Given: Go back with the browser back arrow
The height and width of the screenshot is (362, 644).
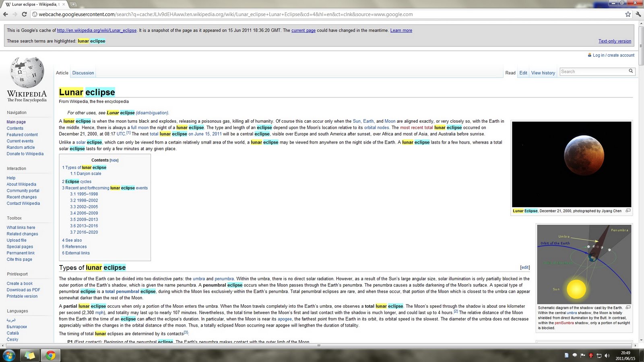Looking at the screenshot, I should coord(6,14).
